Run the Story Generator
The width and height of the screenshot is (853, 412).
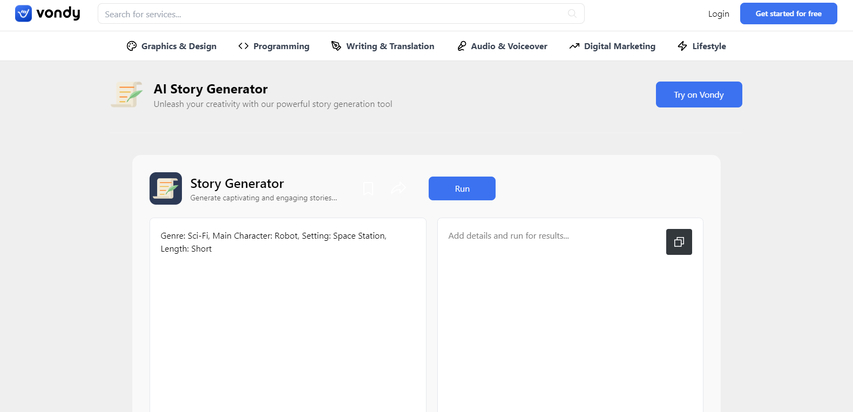(462, 188)
